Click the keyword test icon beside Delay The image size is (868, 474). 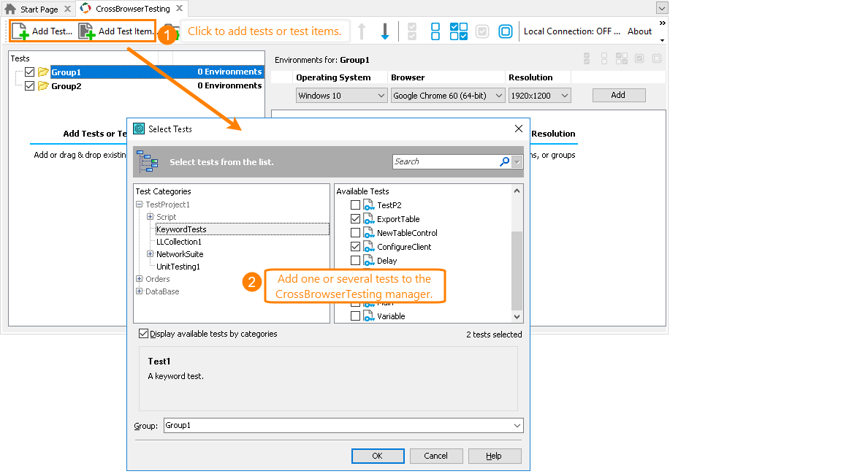pyautogui.click(x=369, y=261)
